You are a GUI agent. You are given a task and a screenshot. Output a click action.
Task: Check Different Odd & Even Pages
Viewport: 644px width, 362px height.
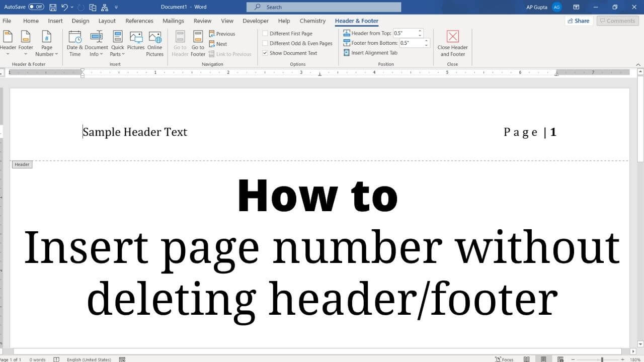point(265,43)
